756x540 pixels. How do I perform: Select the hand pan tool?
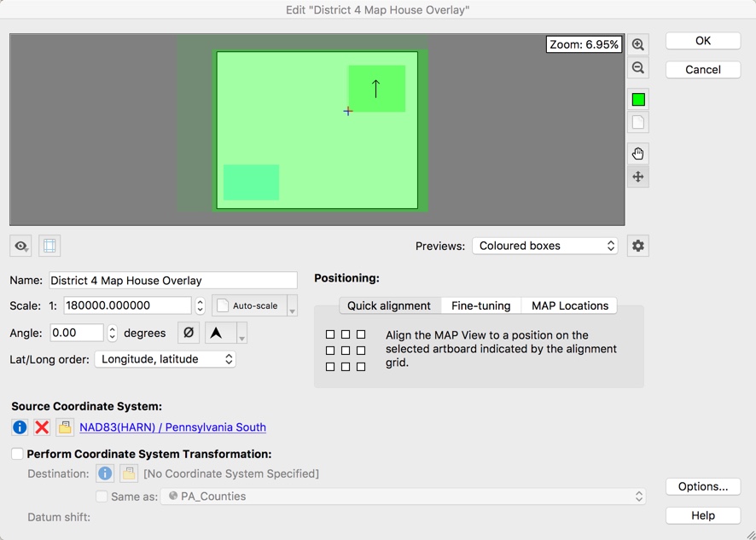(x=638, y=154)
